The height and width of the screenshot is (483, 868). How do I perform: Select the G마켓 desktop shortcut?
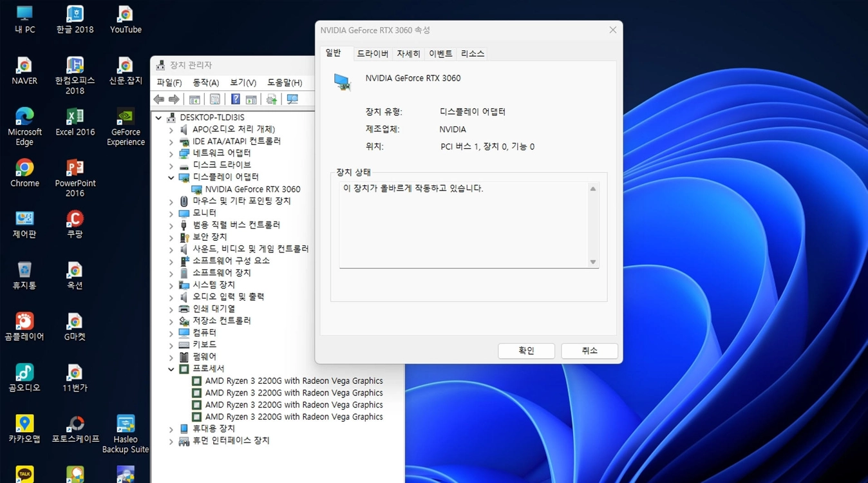point(75,327)
